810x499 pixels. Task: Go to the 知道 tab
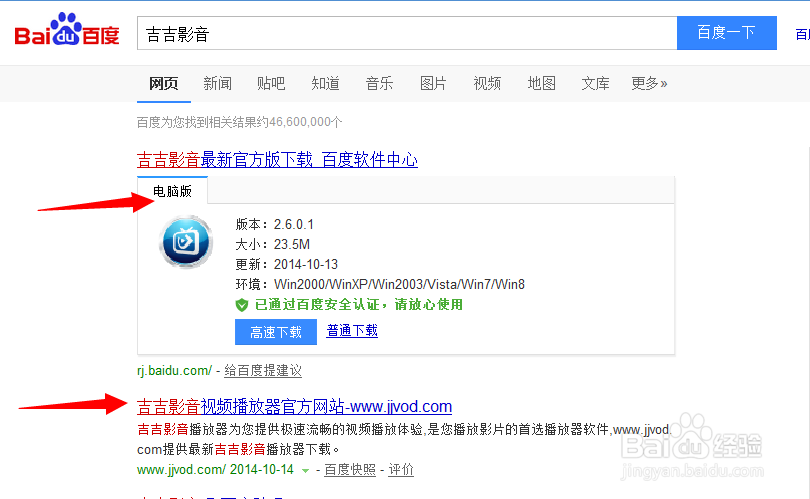click(325, 83)
